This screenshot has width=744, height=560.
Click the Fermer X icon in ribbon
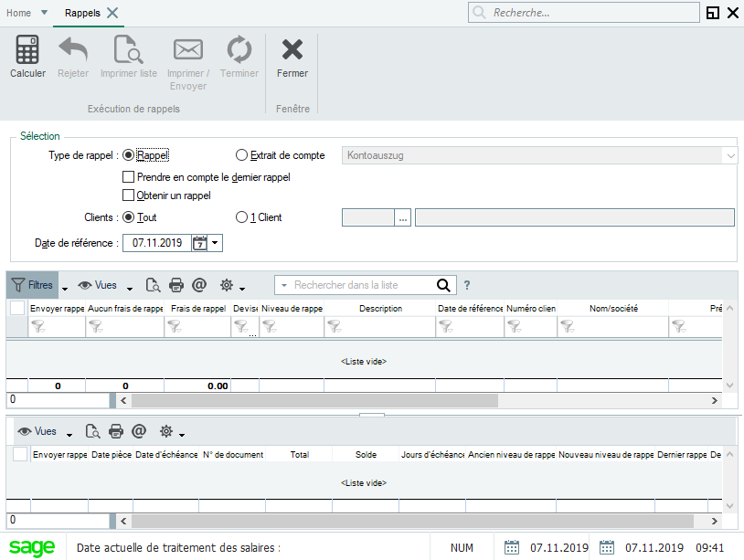click(x=292, y=50)
